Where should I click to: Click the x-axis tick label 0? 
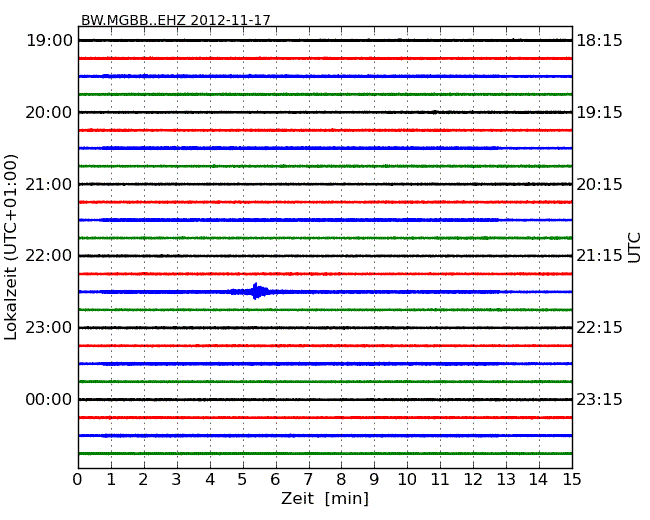[x=78, y=479]
